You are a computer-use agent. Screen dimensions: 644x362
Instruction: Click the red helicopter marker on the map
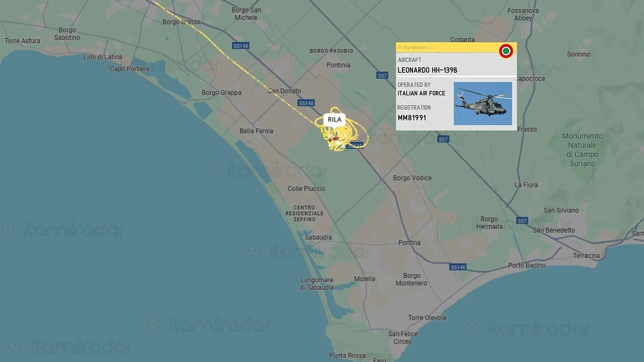(334, 138)
